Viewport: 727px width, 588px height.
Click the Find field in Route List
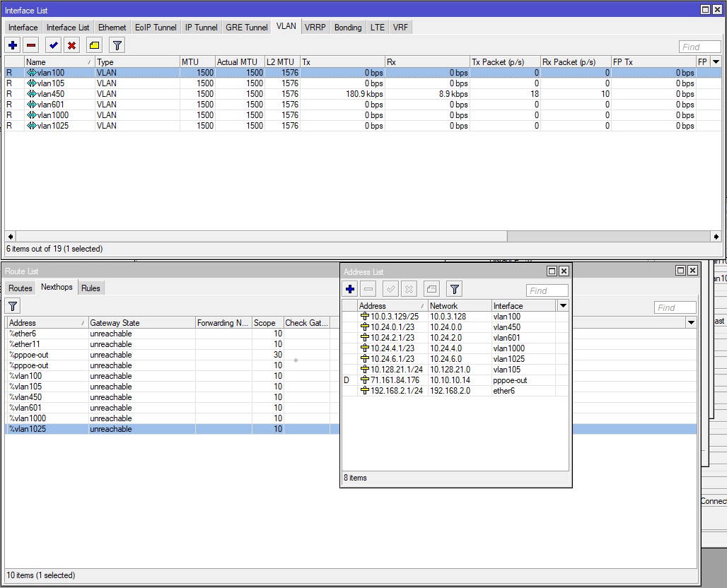coord(675,307)
